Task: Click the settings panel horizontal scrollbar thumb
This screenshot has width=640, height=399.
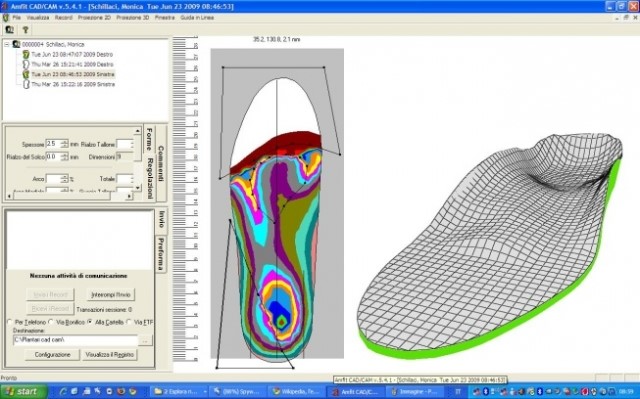Action: pyautogui.click(x=62, y=196)
